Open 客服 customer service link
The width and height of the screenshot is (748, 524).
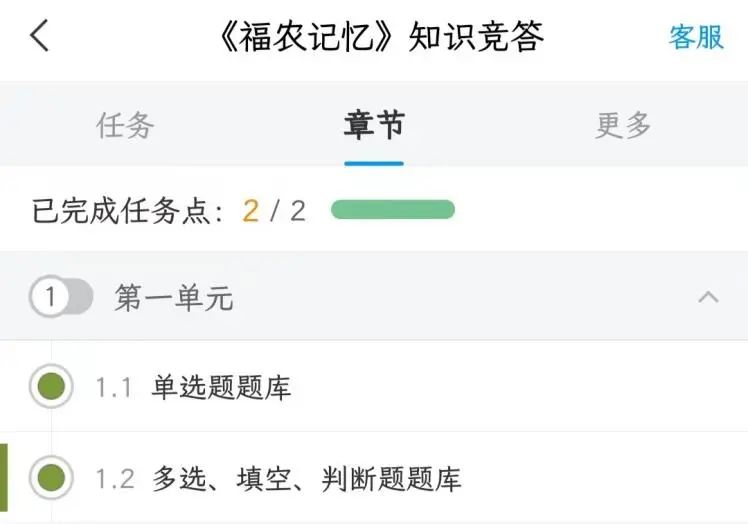click(x=696, y=37)
